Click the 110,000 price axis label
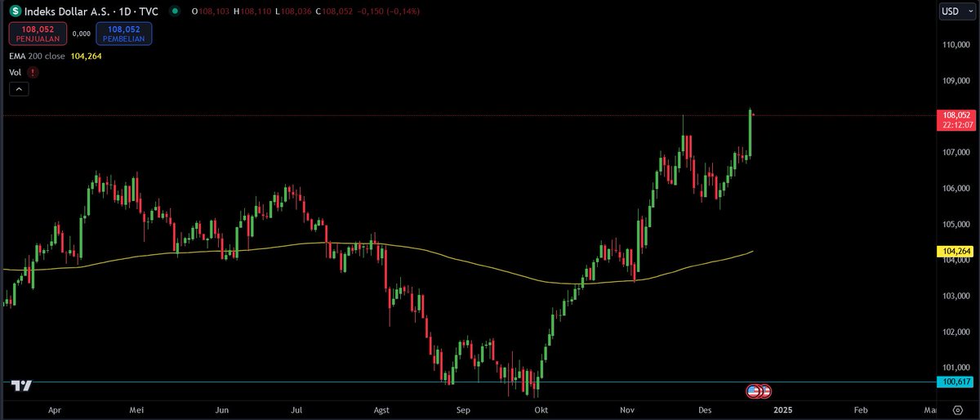Viewport: 980px width, 420px height. click(x=955, y=45)
